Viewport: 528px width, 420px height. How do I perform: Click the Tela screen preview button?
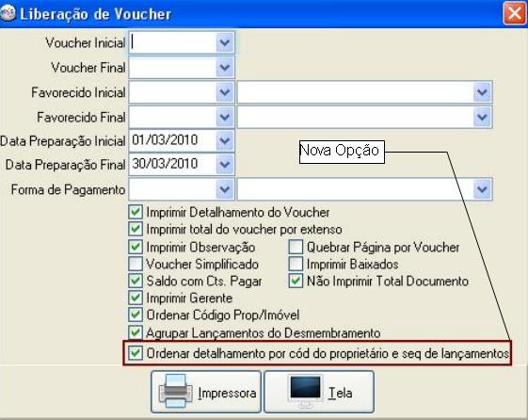click(x=319, y=392)
